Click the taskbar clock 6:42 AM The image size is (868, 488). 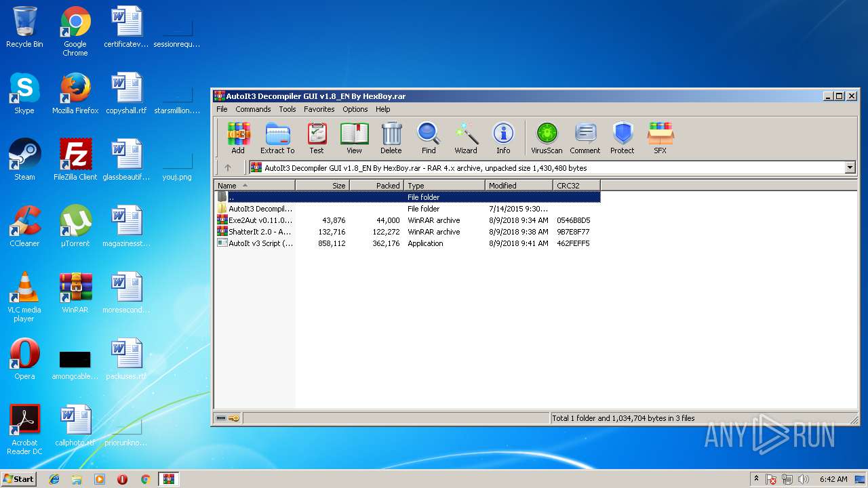(833, 479)
